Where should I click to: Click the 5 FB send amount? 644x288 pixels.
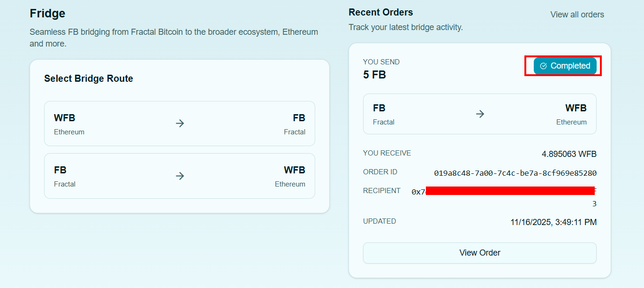(x=374, y=75)
